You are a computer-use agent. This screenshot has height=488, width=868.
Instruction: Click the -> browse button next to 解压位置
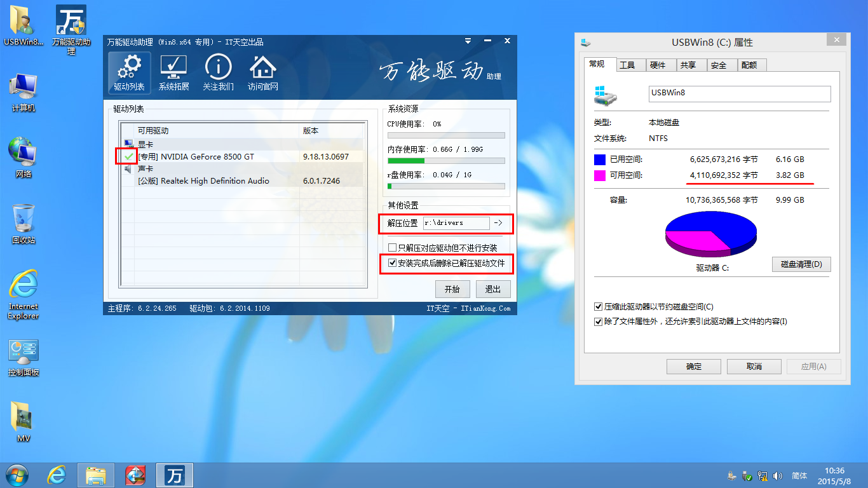pyautogui.click(x=498, y=223)
